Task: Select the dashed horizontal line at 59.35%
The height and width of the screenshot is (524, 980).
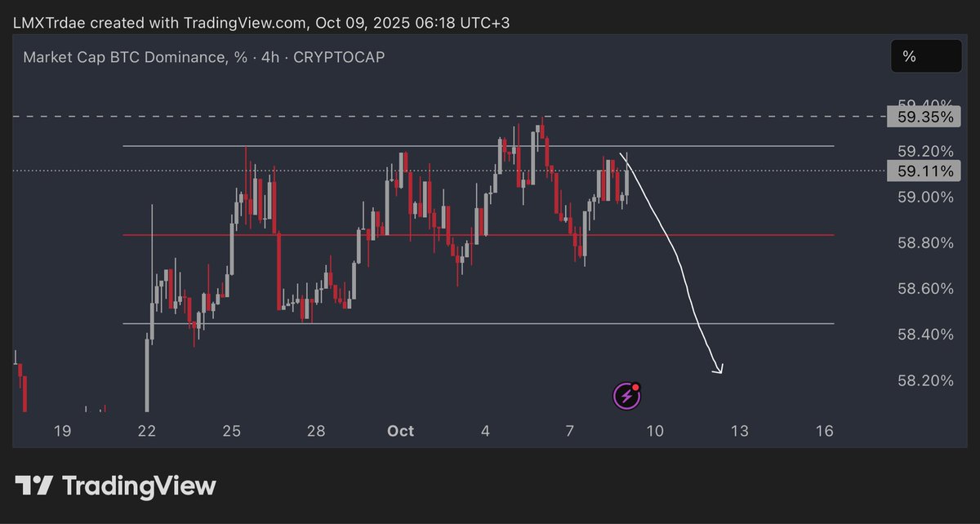Action: pos(449,117)
